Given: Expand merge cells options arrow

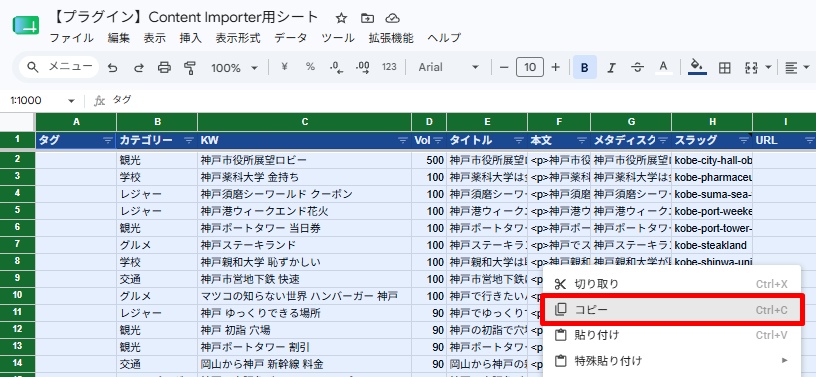Looking at the screenshot, I should [769, 68].
